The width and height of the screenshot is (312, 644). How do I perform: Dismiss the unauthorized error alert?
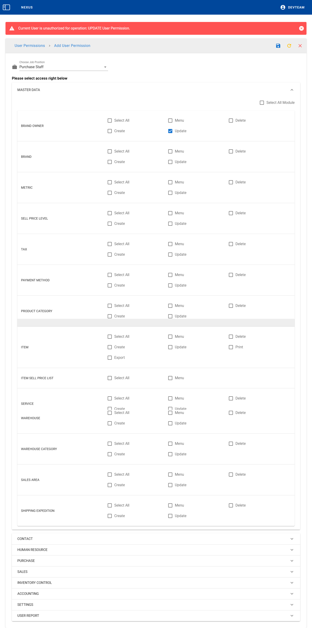click(301, 28)
